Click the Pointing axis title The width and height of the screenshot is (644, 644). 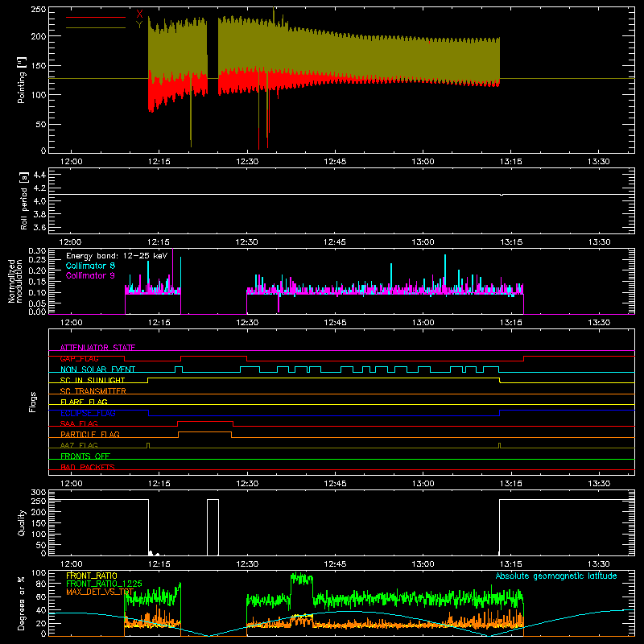pos(22,80)
